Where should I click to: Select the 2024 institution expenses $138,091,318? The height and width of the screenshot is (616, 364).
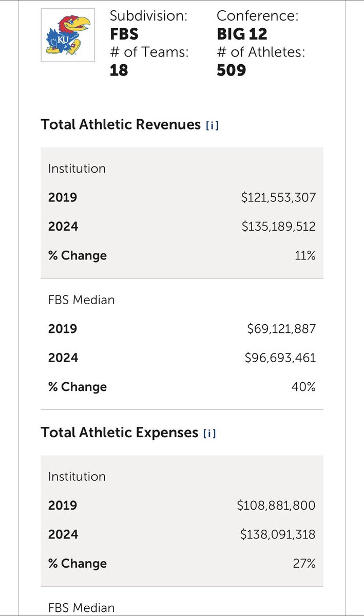[x=278, y=535]
